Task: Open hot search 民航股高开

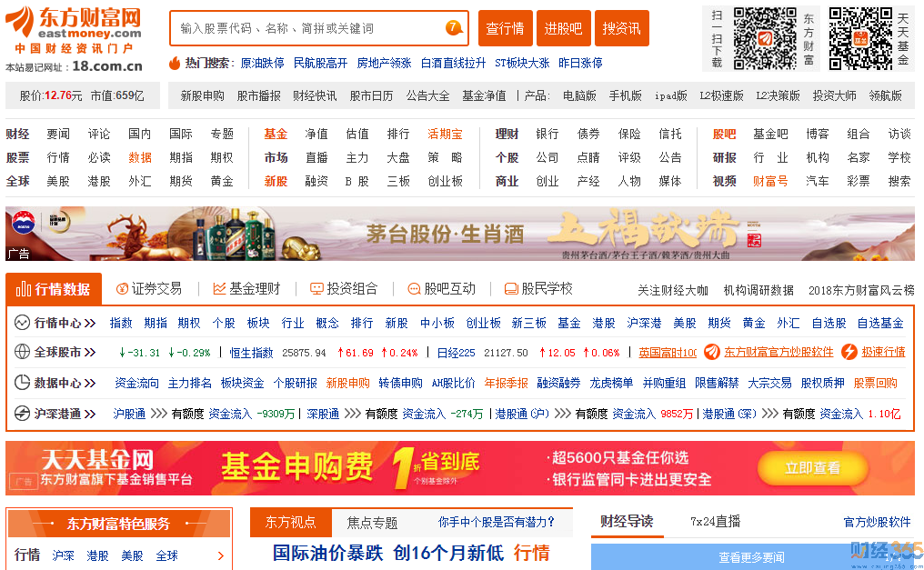Action: (320, 63)
